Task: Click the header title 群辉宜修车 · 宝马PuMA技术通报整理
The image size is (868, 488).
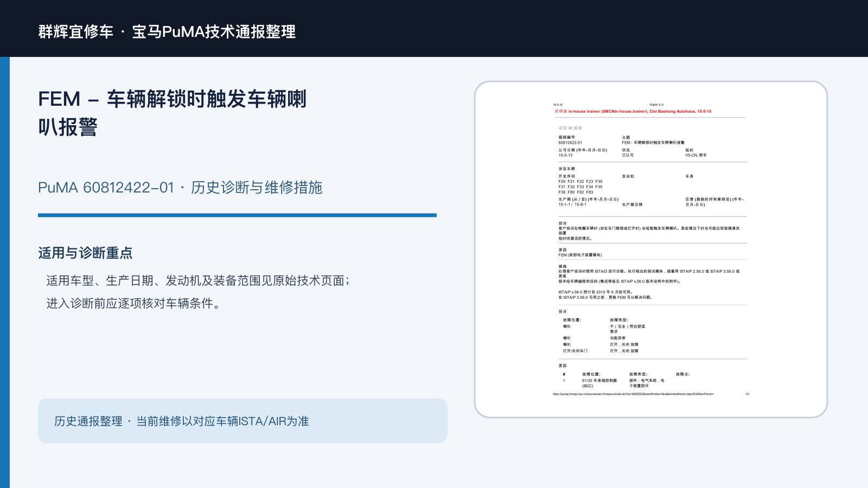Action: [x=167, y=31]
